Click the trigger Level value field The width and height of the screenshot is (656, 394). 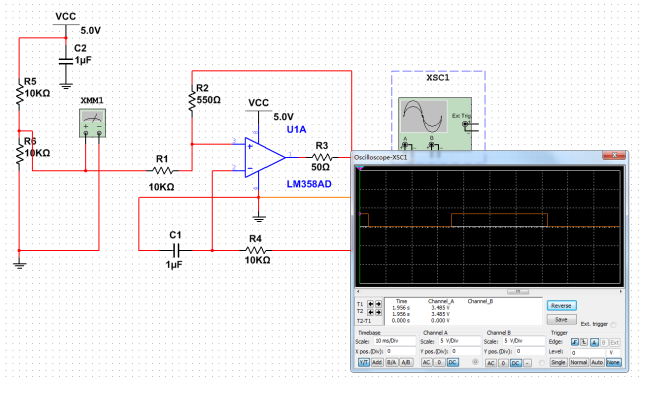pos(589,352)
